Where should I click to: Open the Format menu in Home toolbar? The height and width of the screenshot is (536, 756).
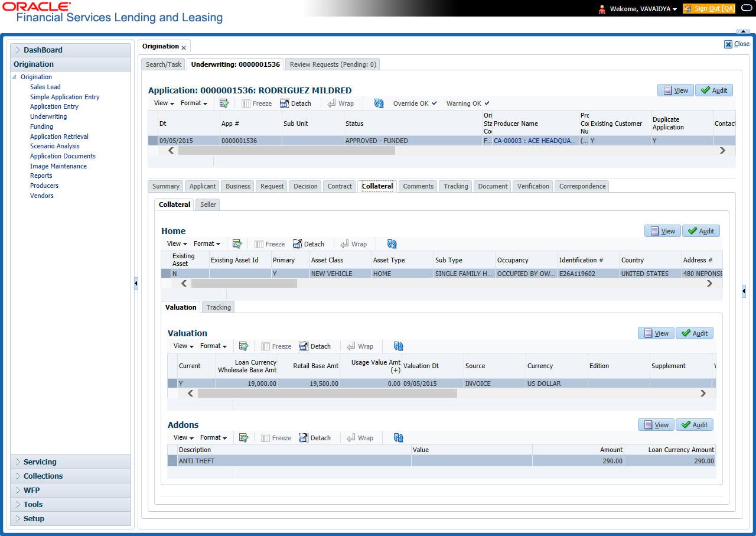(207, 244)
